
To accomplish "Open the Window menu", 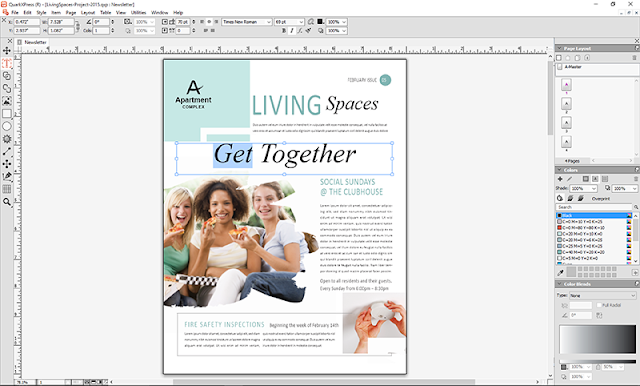I will [x=160, y=13].
